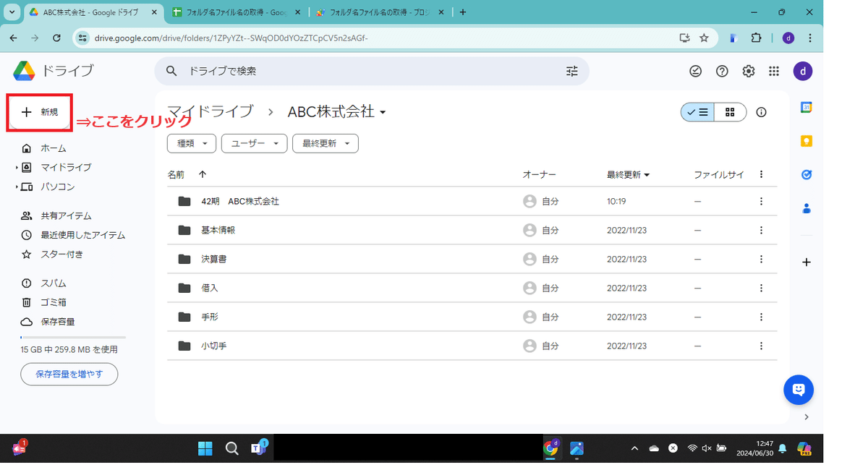Open column header more options dots
The height and width of the screenshot is (470, 868).
point(761,174)
